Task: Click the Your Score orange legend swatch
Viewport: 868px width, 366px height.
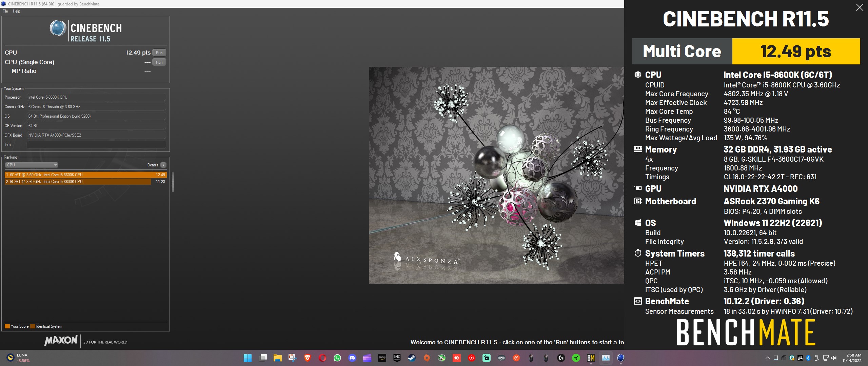Action: pos(7,326)
